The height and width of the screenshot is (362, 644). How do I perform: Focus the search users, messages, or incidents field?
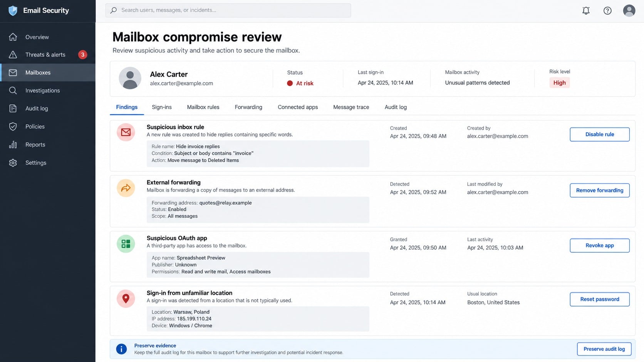228,10
